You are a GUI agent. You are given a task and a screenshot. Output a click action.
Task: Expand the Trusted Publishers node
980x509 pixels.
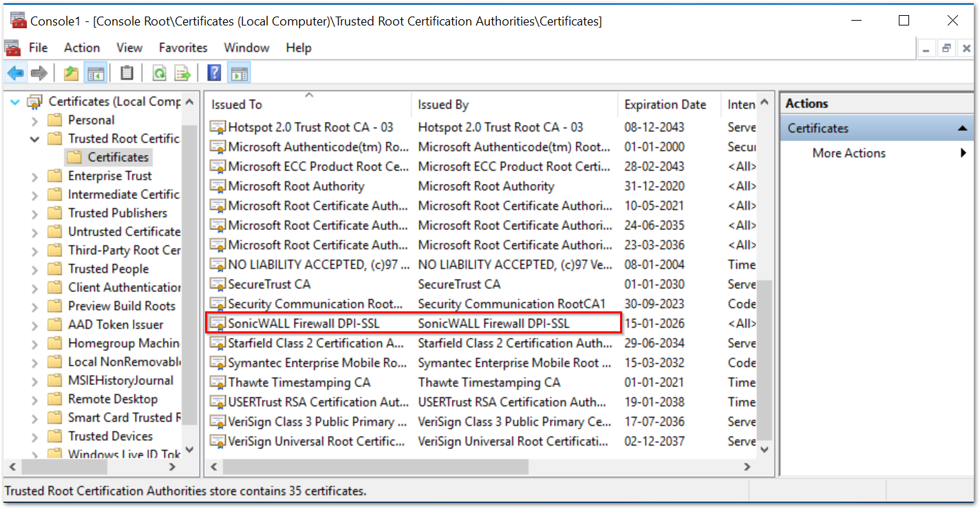(34, 214)
